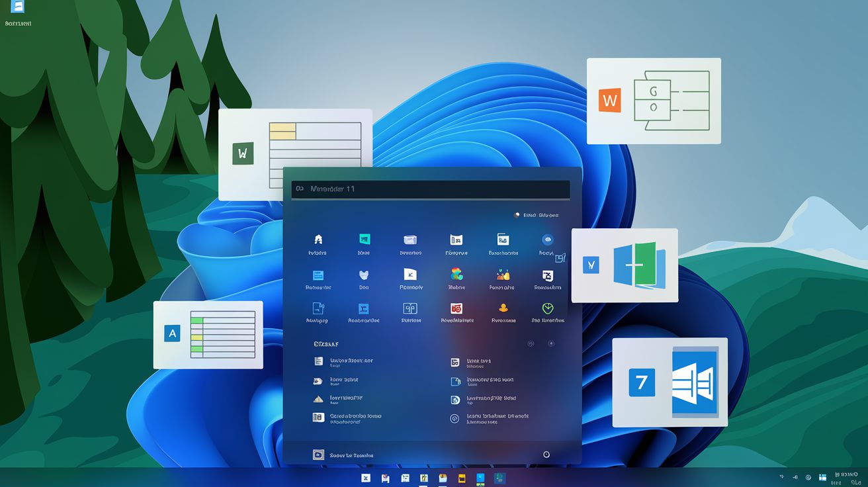
Task: Toggle the small round switch below the search bar
Action: 517,215
